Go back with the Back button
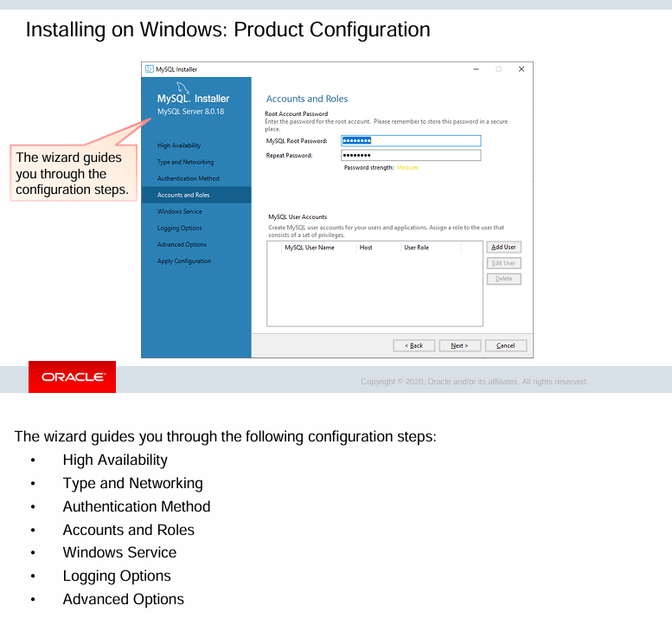 click(x=414, y=345)
